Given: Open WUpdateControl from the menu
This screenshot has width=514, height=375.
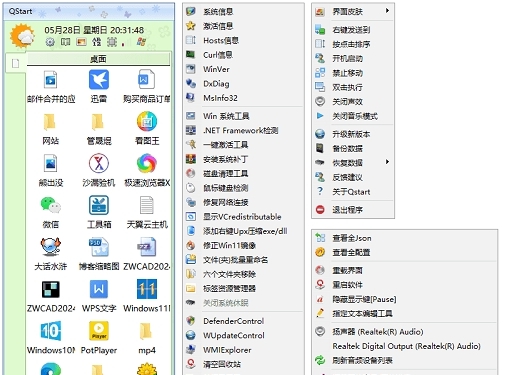Looking at the screenshot, I should [x=243, y=335].
